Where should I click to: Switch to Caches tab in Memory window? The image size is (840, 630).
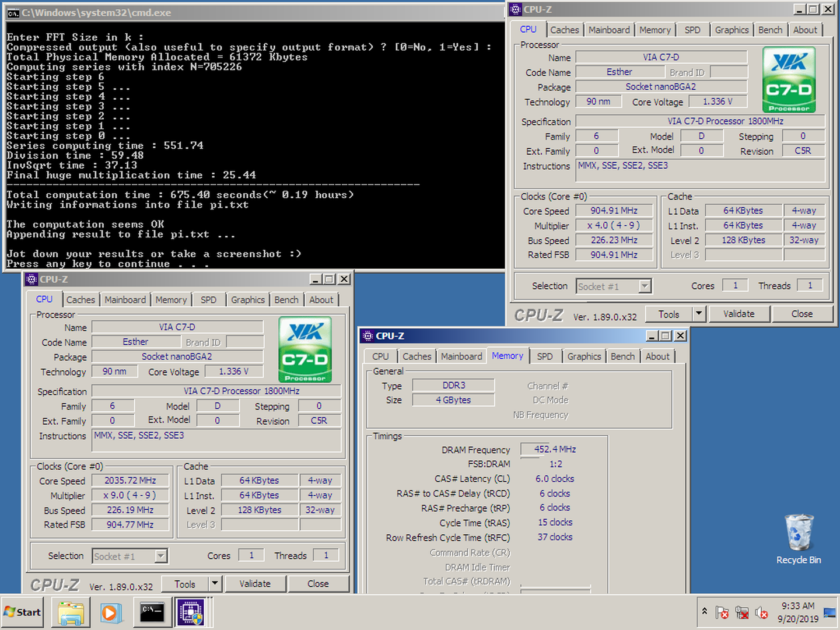417,356
